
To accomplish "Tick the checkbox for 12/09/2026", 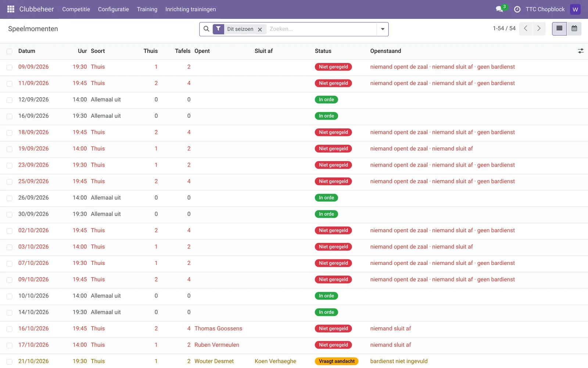I will point(10,100).
